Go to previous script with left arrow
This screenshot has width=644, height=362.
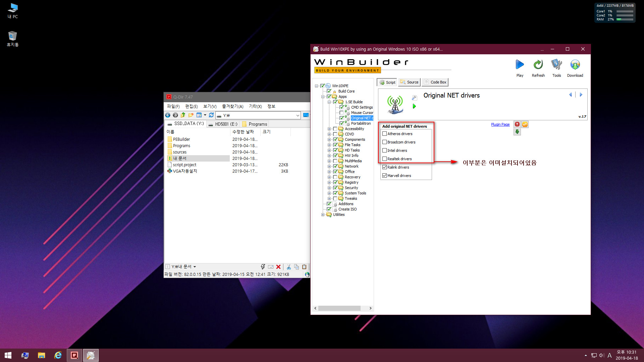click(570, 95)
